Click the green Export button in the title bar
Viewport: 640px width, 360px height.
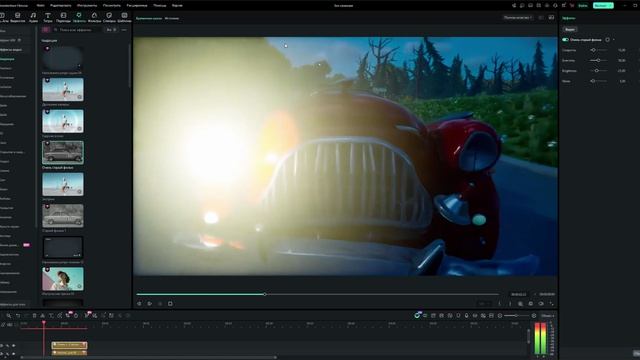coord(603,6)
